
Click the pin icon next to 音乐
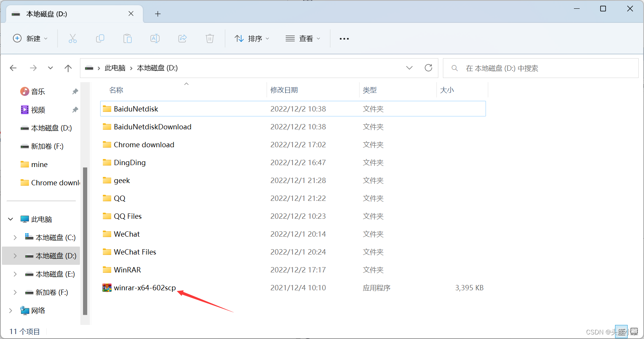click(75, 91)
